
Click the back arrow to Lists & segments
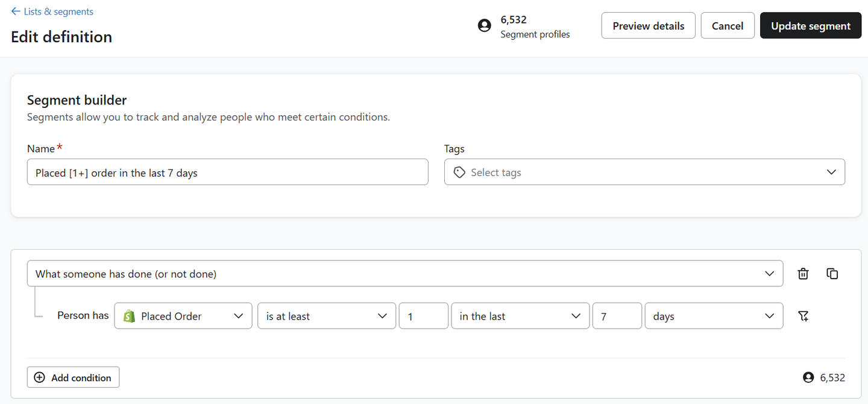(16, 11)
